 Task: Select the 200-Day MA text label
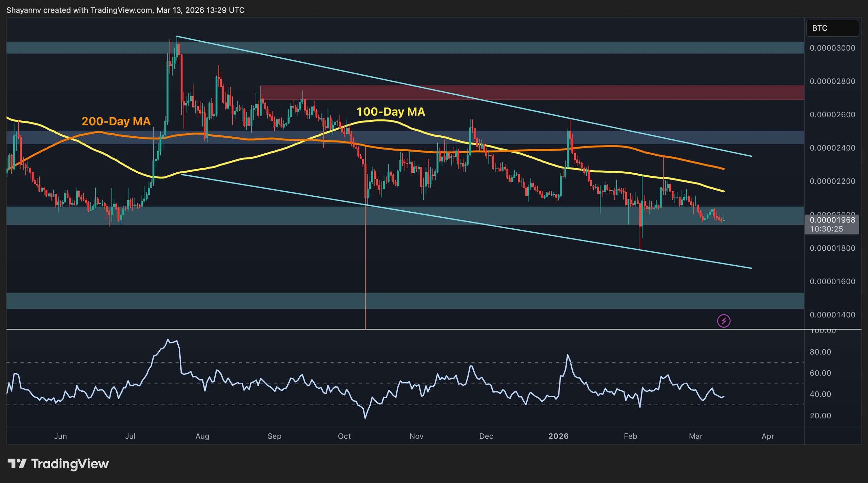point(116,121)
